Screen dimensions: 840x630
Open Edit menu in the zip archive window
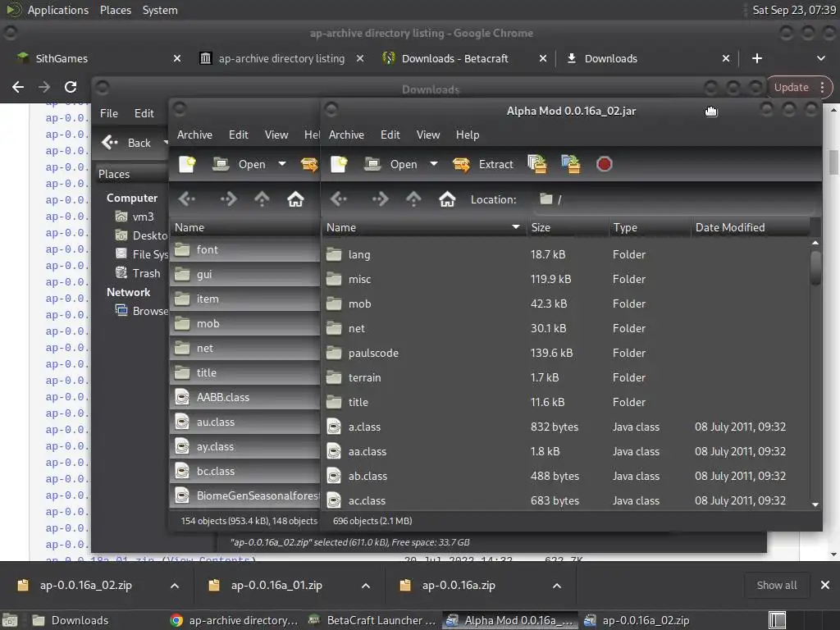coord(239,135)
